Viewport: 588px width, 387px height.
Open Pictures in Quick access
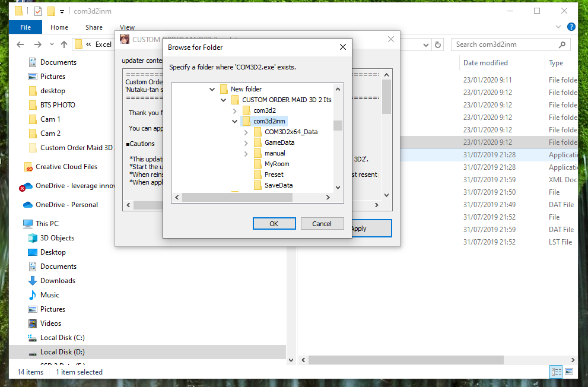pyautogui.click(x=52, y=77)
